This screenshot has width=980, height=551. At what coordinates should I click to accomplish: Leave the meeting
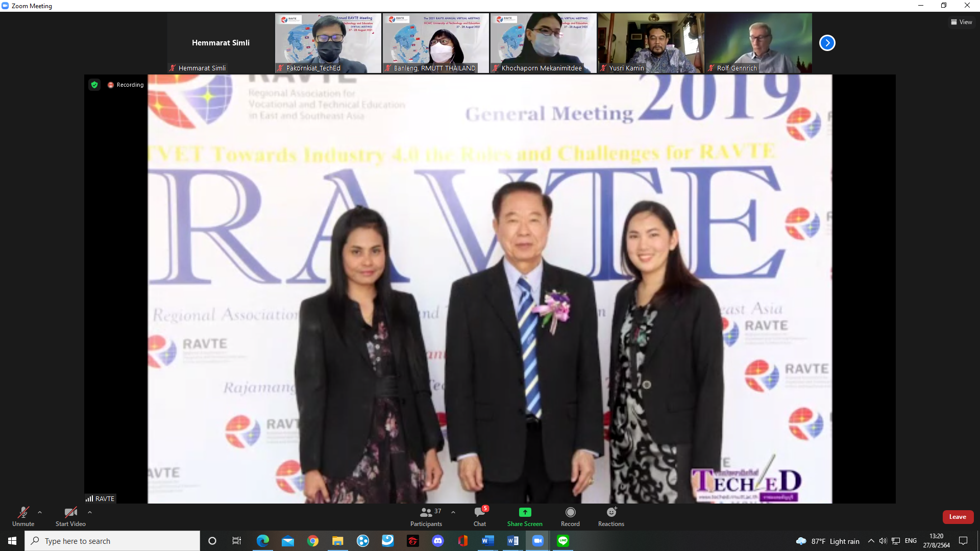958,517
